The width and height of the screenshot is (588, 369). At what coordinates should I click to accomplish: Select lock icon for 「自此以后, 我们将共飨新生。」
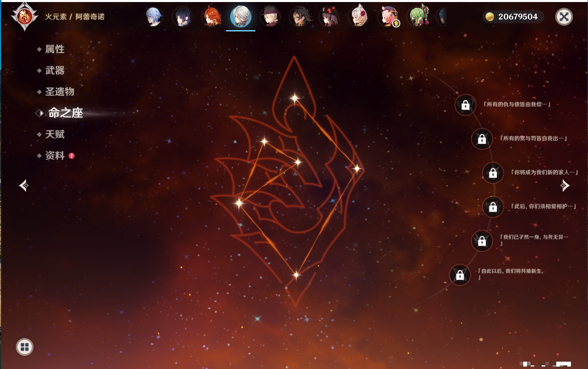(x=460, y=275)
